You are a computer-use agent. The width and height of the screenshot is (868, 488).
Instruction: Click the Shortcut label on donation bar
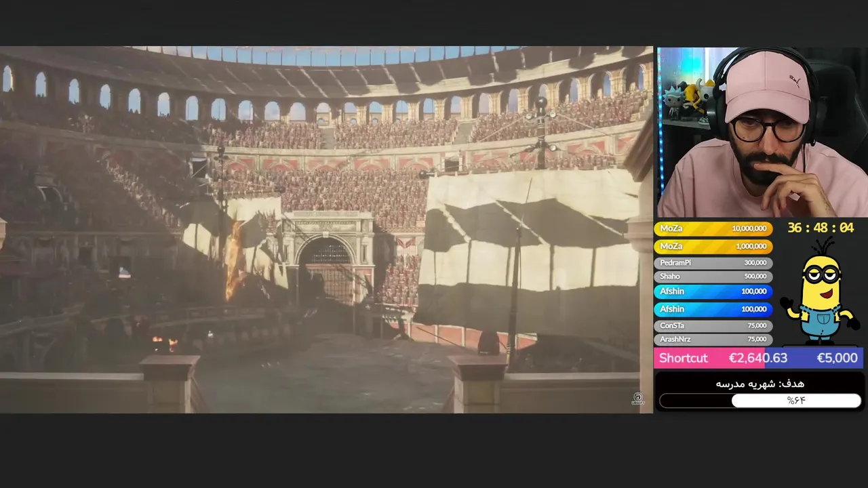(x=683, y=358)
